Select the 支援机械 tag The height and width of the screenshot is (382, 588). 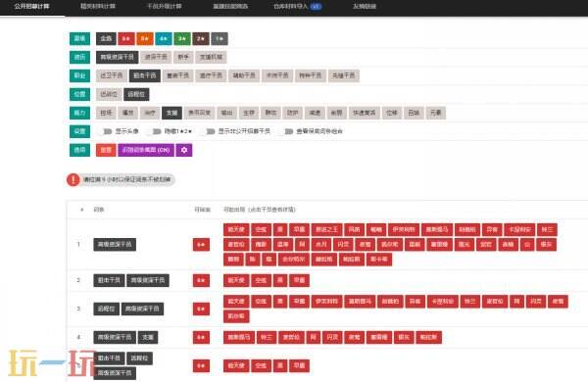tap(211, 57)
